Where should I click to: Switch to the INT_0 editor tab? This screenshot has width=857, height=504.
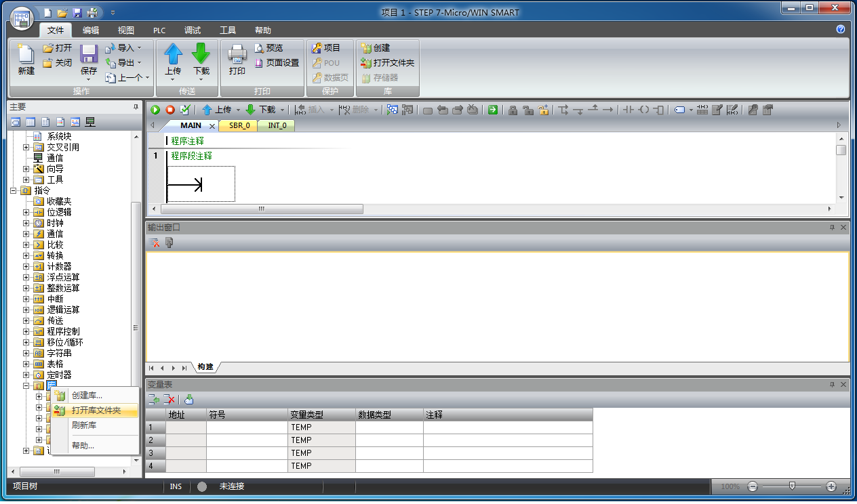coord(277,125)
